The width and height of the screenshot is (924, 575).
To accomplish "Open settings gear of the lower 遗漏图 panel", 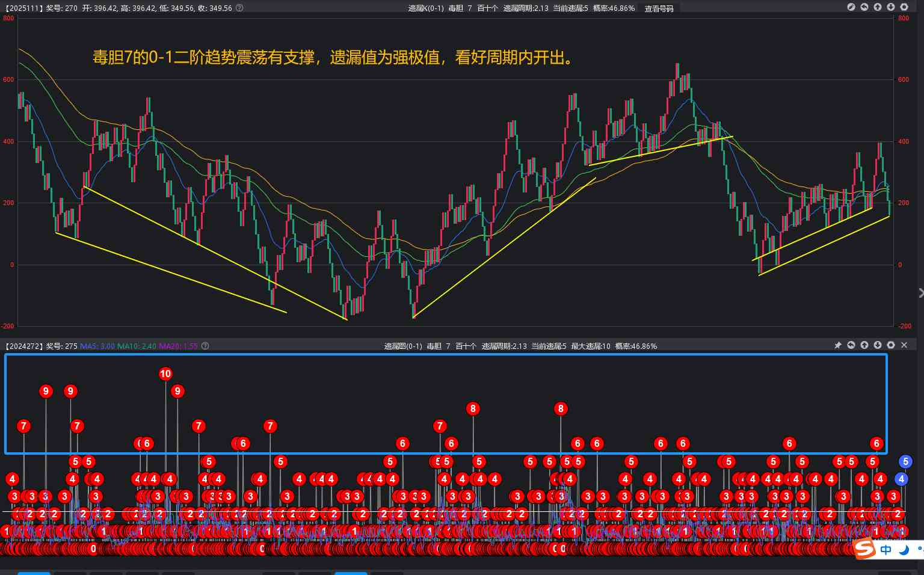I will point(890,345).
